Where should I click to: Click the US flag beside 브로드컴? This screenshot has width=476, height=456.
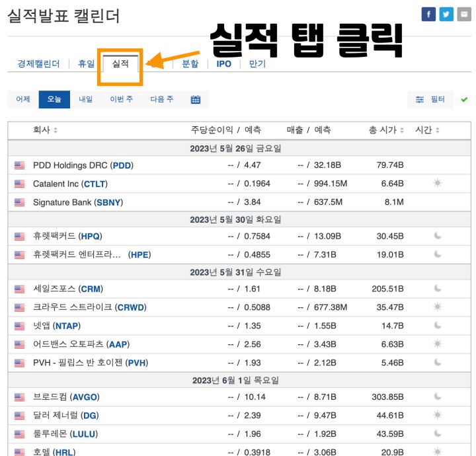[x=19, y=397]
